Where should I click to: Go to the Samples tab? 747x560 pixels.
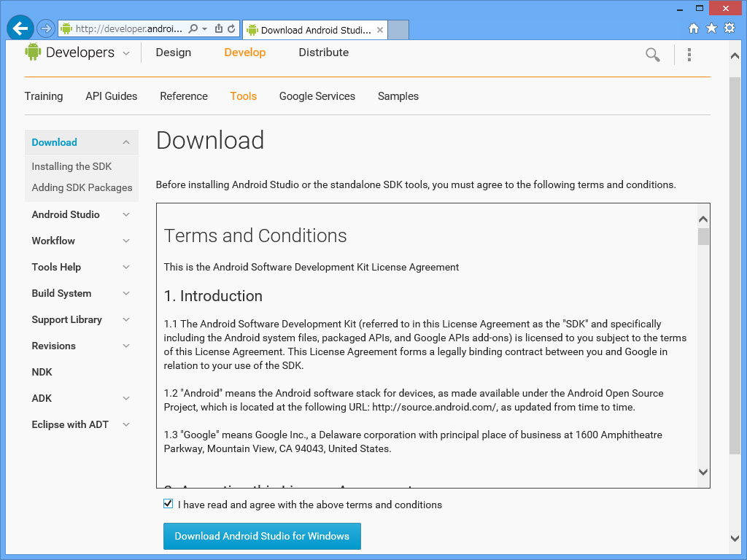398,96
